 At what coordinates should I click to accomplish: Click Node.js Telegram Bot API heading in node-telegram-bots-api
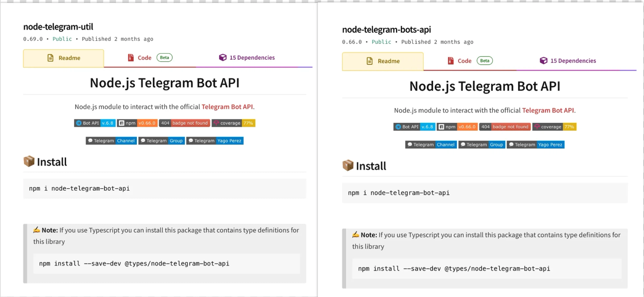(485, 86)
